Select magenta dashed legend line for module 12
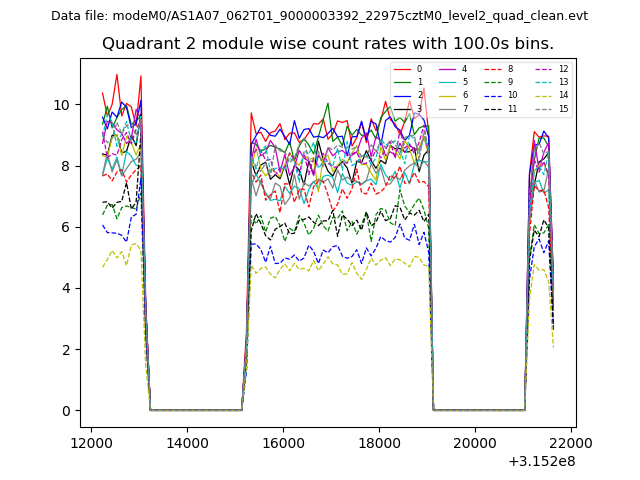Image resolution: width=640 pixels, height=480 pixels. click(x=542, y=69)
